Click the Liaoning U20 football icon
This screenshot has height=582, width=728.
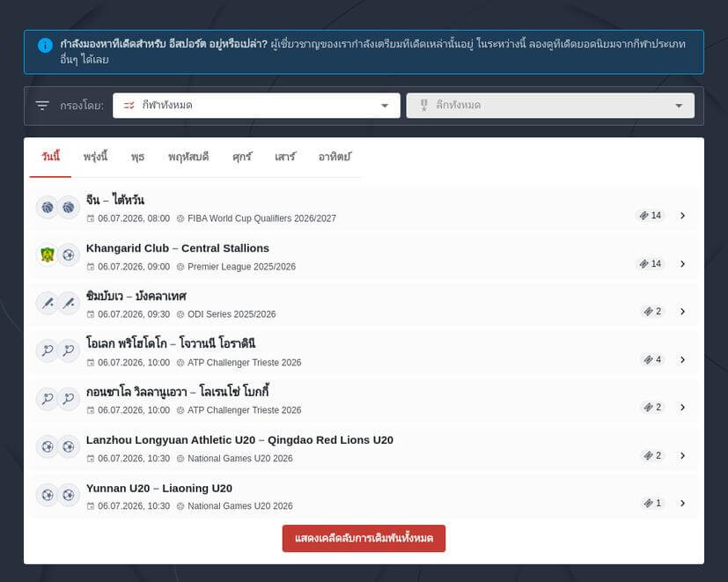[69, 495]
